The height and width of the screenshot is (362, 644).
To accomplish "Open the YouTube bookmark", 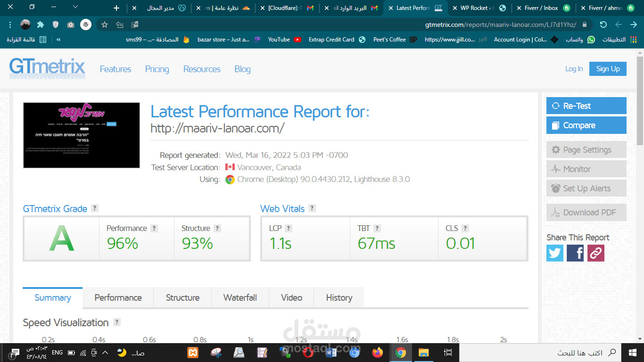I will pos(284,40).
